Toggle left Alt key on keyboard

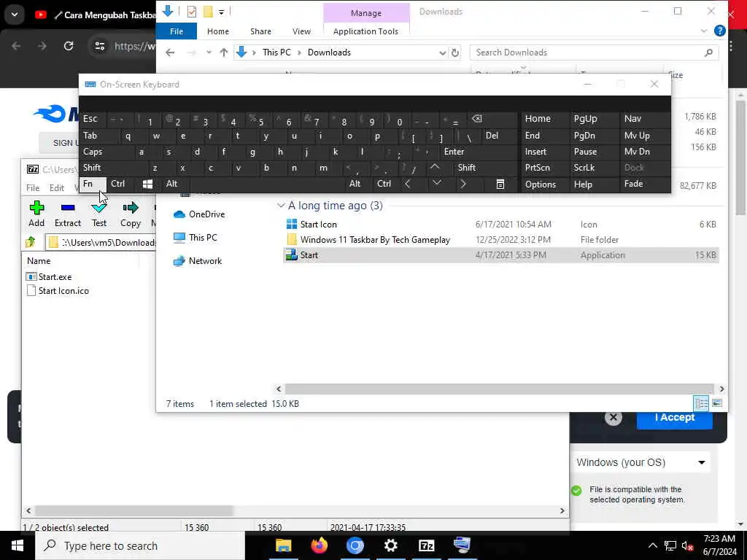point(171,184)
